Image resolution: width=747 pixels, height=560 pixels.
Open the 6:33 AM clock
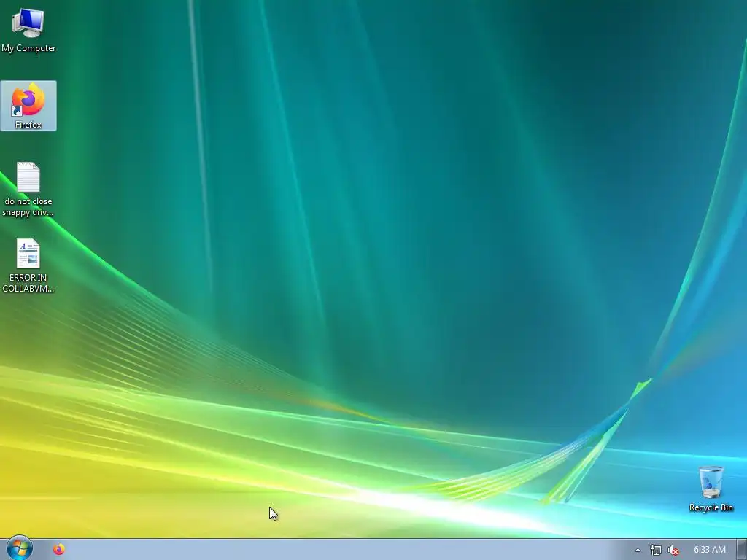(709, 550)
